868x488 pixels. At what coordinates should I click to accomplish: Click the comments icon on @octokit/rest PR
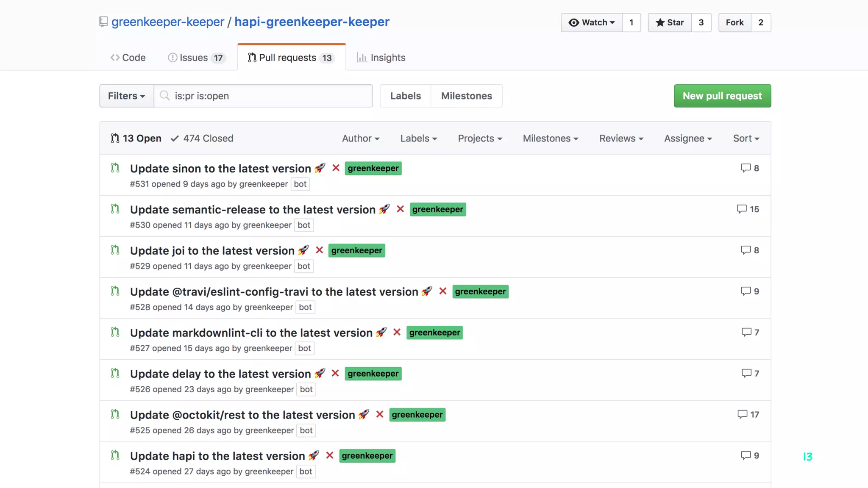pos(742,414)
